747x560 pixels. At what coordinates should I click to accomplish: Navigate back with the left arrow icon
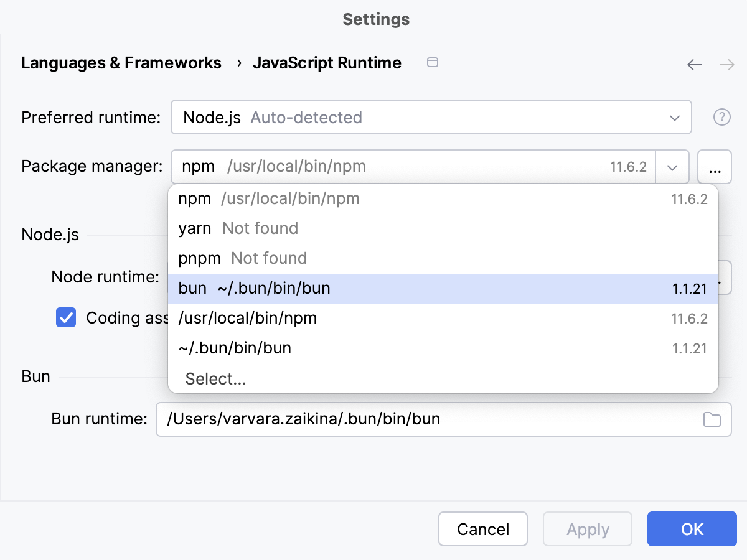tap(694, 64)
